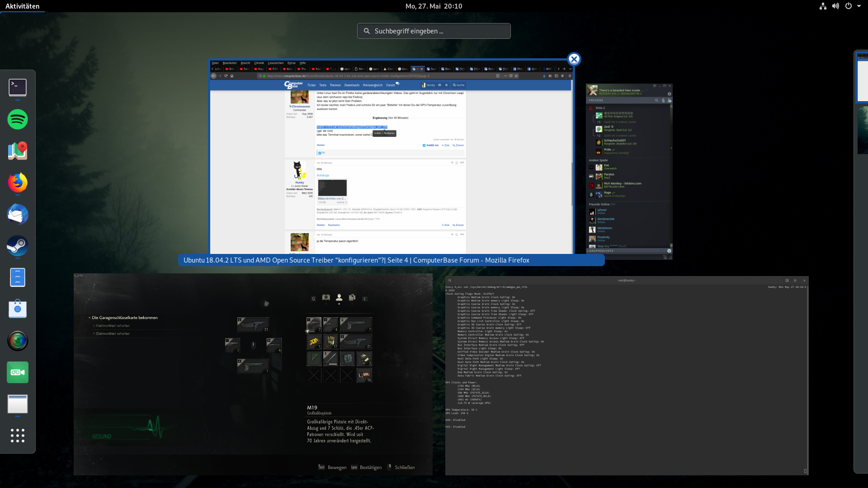Click the Steam dock icon
This screenshot has width=868, height=488.
(18, 246)
